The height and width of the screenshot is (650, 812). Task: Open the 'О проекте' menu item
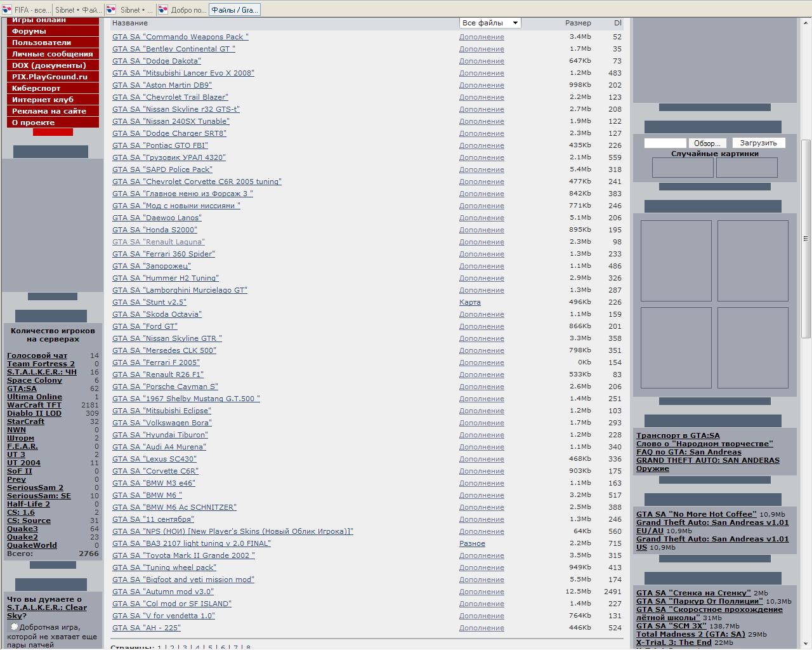[x=53, y=123]
